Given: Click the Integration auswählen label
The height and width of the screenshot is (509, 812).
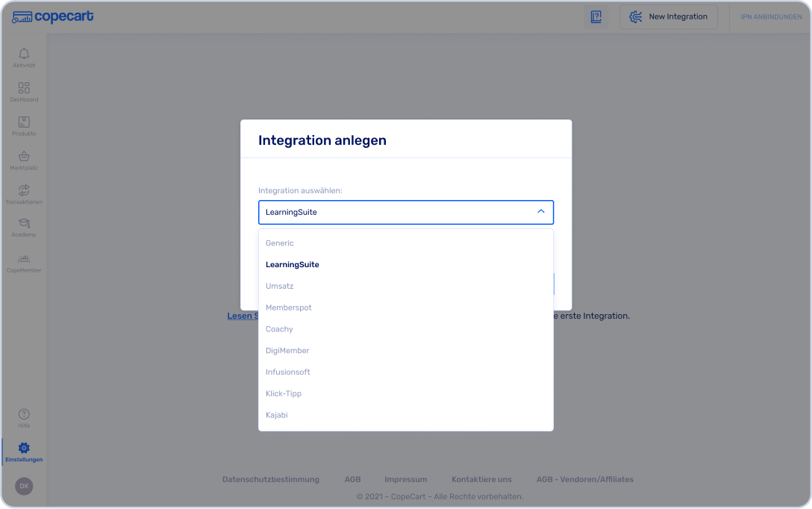Looking at the screenshot, I should pyautogui.click(x=300, y=190).
